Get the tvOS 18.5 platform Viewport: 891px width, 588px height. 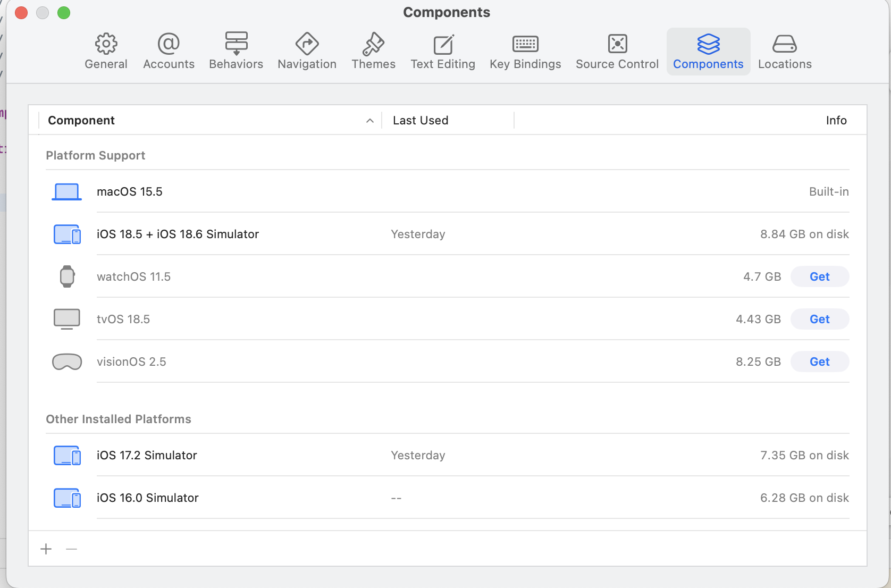[820, 319]
